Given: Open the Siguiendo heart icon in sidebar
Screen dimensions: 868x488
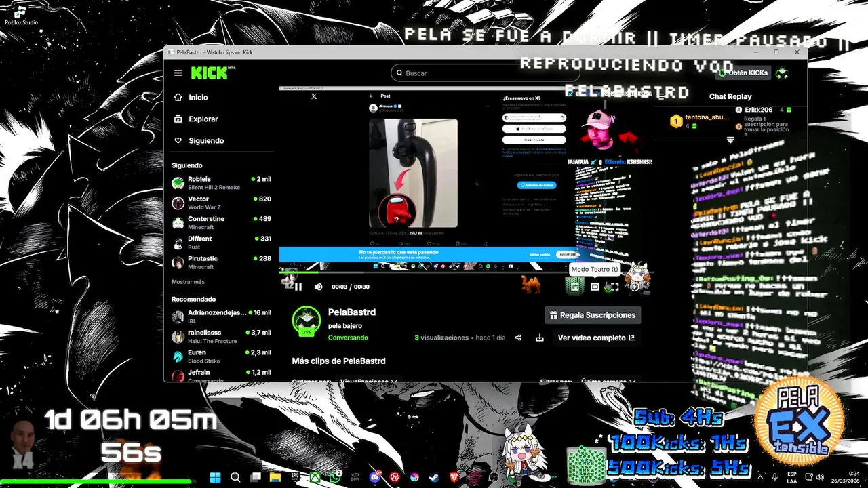Looking at the screenshot, I should tap(178, 141).
